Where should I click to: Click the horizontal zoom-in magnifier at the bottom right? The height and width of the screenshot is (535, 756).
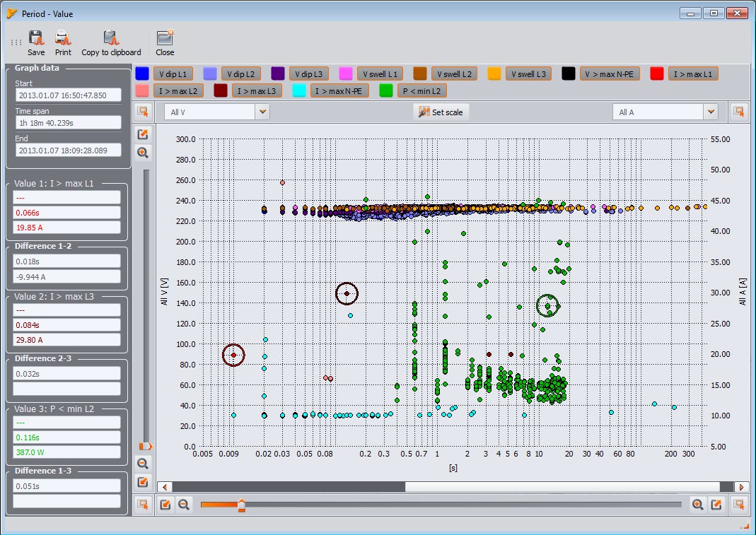[x=698, y=504]
